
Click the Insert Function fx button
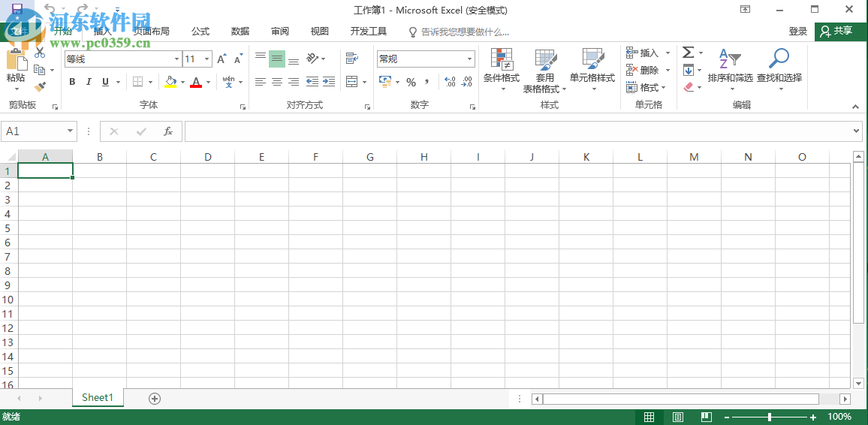coord(168,131)
